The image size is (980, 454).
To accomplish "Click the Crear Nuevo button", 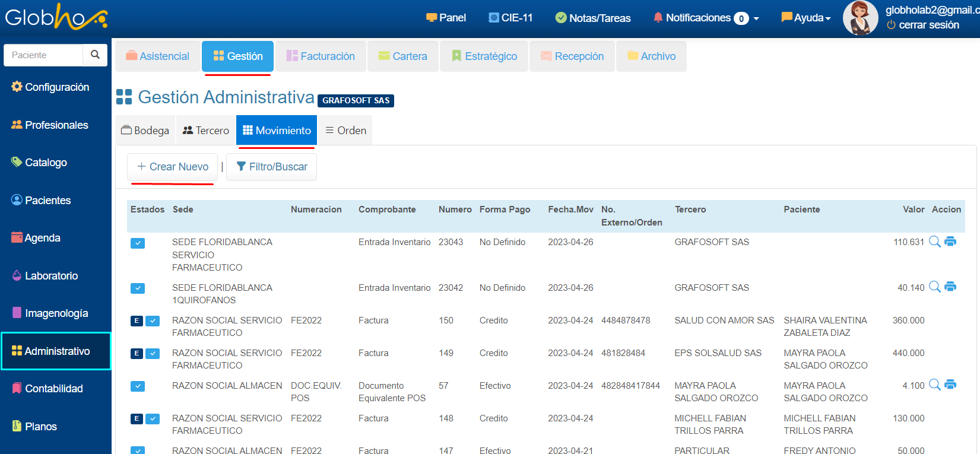I will click(173, 167).
